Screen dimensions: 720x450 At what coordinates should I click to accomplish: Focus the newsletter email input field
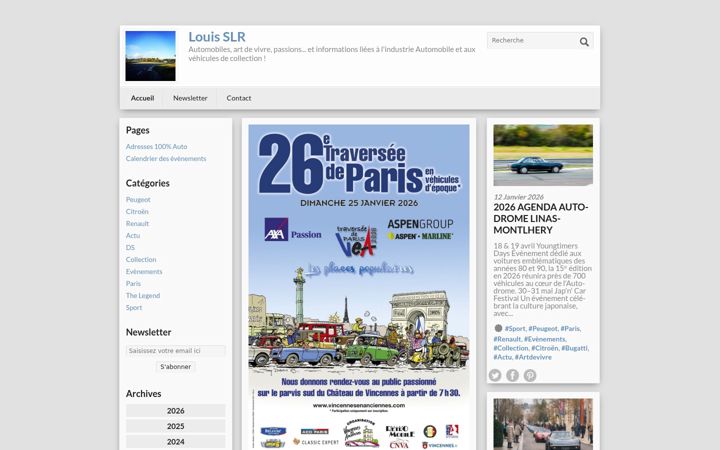(175, 350)
